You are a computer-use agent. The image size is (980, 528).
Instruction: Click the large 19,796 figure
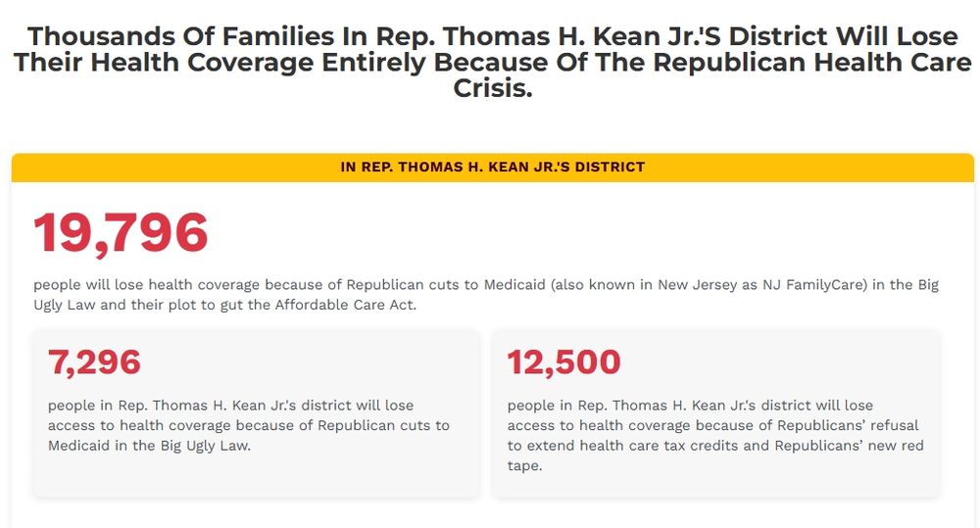coord(121,233)
